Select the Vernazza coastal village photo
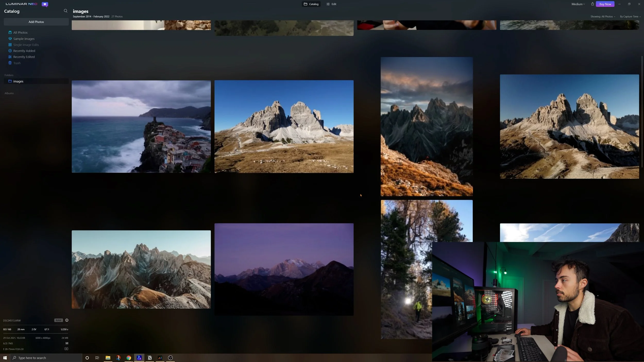This screenshot has width=644, height=362. (x=141, y=126)
